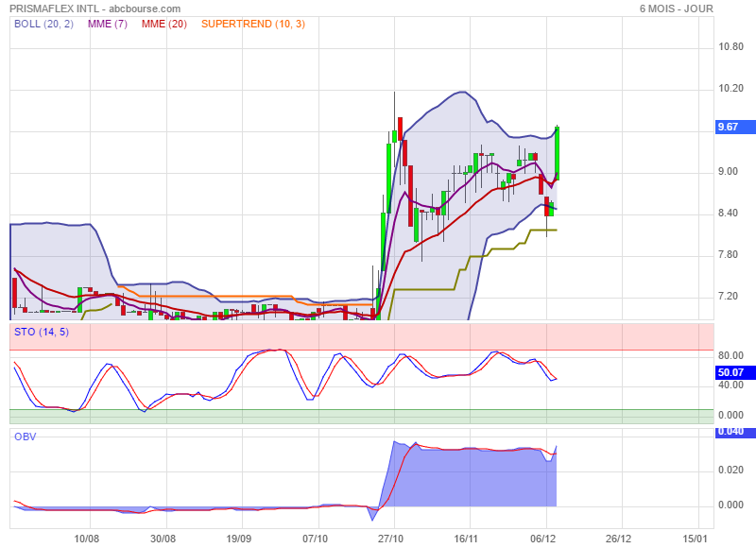The image size is (756, 548).
Task: Click the 9.00 price axis label
Action: 728,172
